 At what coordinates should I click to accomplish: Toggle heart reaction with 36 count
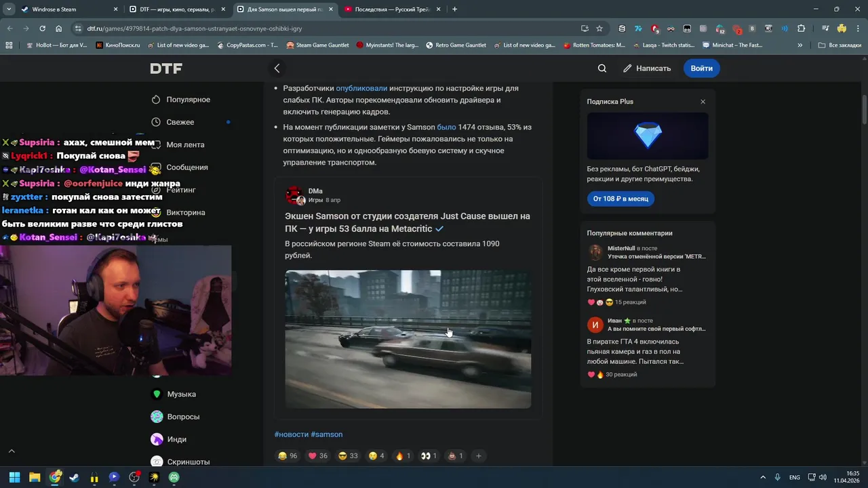[x=318, y=456]
